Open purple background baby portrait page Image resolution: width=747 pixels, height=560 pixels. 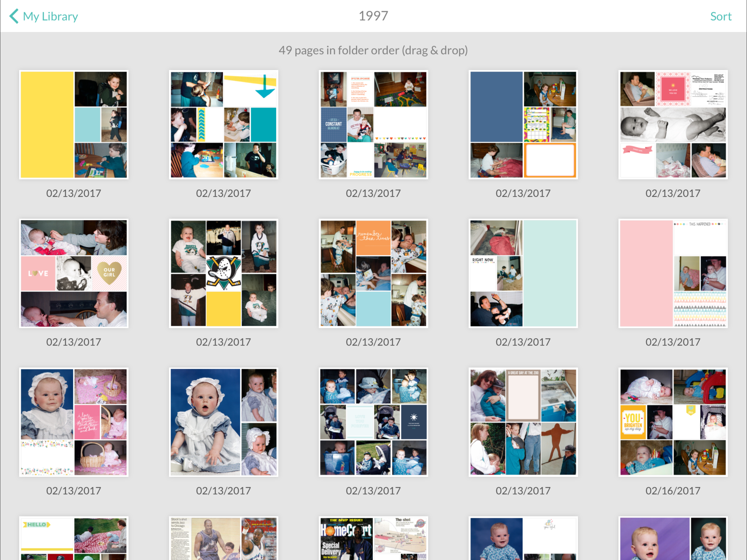coord(673,538)
